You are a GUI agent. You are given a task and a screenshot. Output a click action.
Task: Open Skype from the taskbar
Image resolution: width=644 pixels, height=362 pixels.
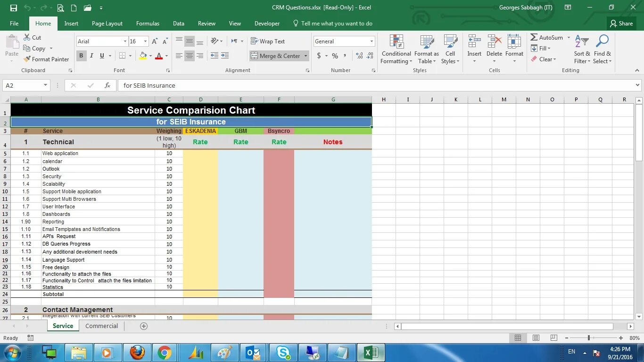coord(283,352)
